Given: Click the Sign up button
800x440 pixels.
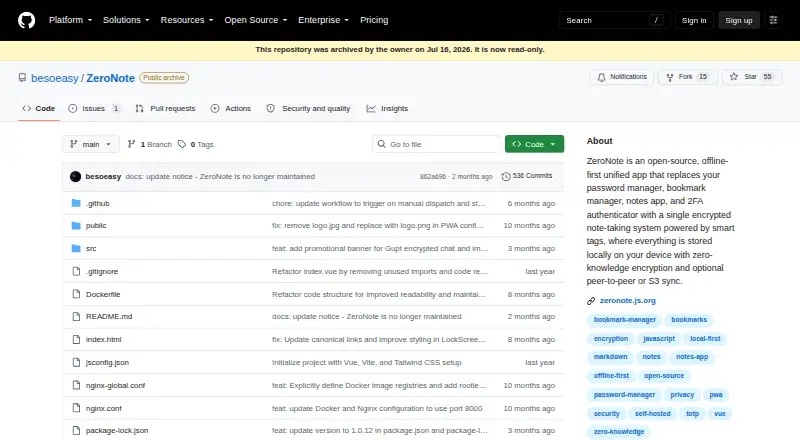Looking at the screenshot, I should [739, 20].
